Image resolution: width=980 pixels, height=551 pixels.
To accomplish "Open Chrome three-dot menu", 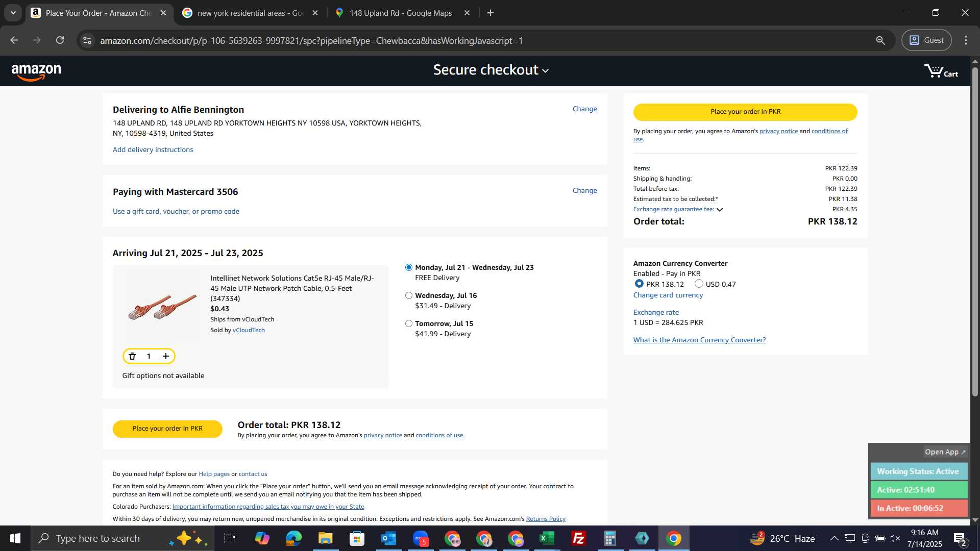I will click(966, 40).
